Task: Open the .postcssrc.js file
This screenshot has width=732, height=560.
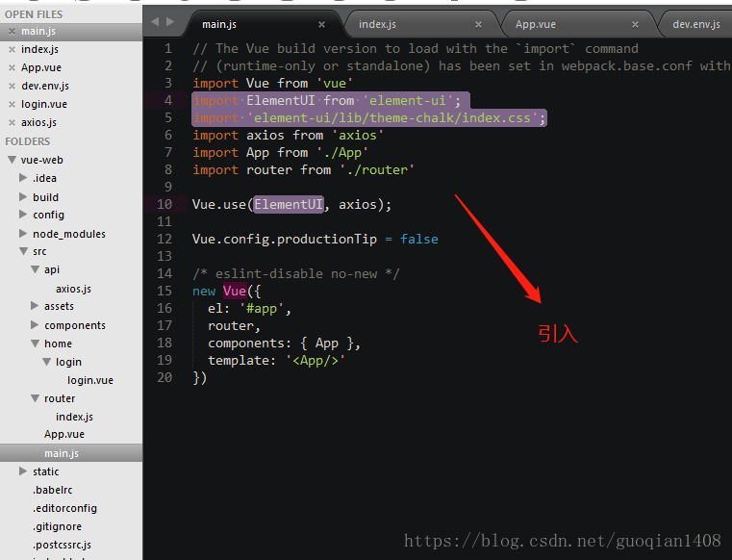Action: (62, 545)
